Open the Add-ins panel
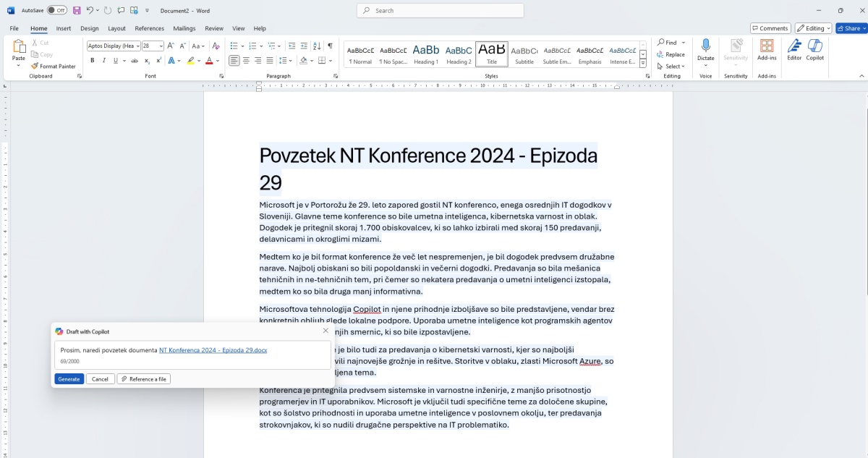Screen dimensions: 868x458 tap(767, 49)
